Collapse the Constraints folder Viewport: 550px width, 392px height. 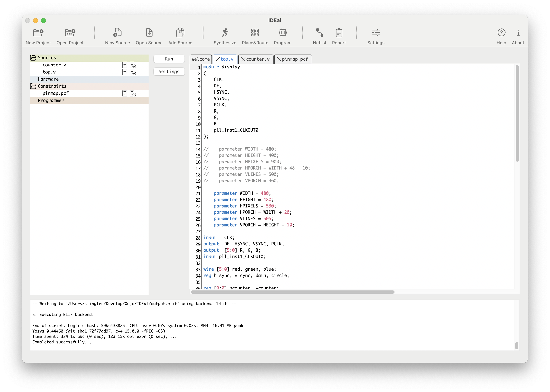(x=33, y=86)
